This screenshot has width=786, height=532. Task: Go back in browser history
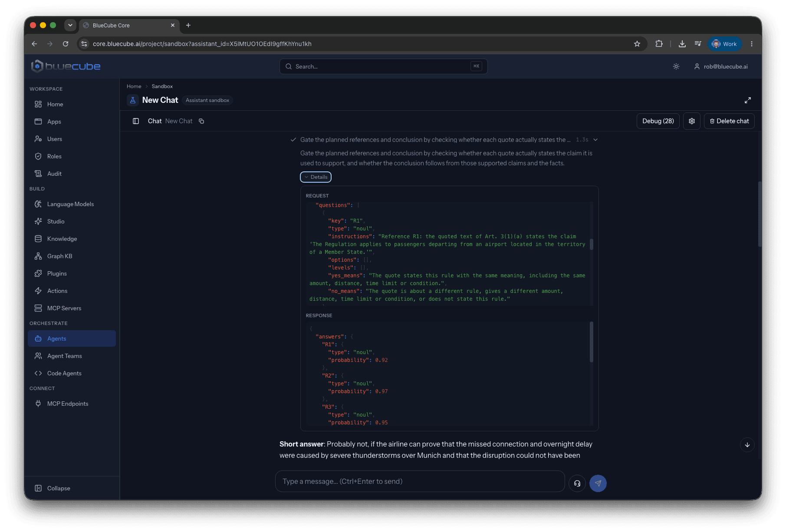point(34,44)
